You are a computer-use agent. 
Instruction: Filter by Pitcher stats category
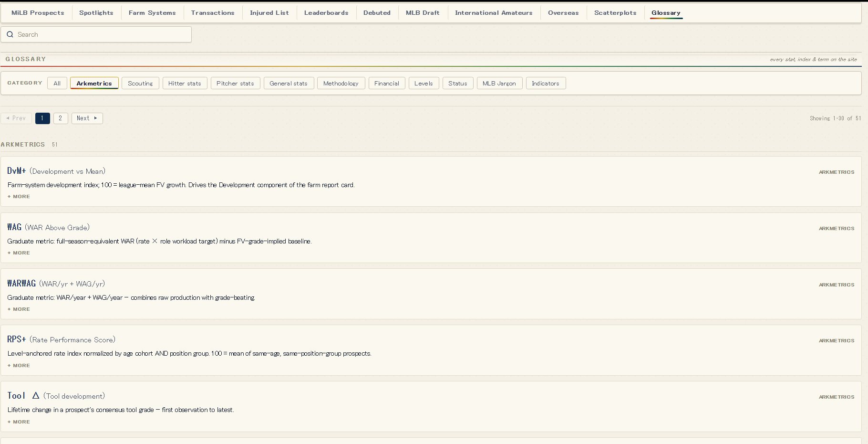[235, 83]
